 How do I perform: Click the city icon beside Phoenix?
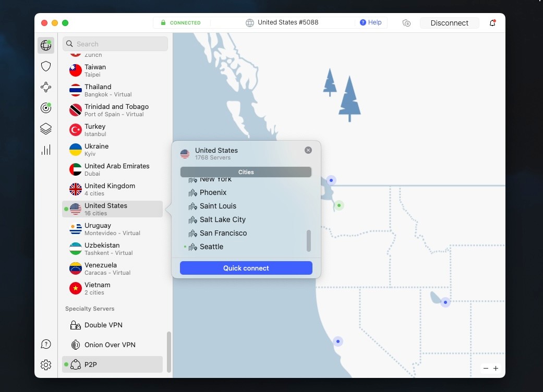click(192, 193)
